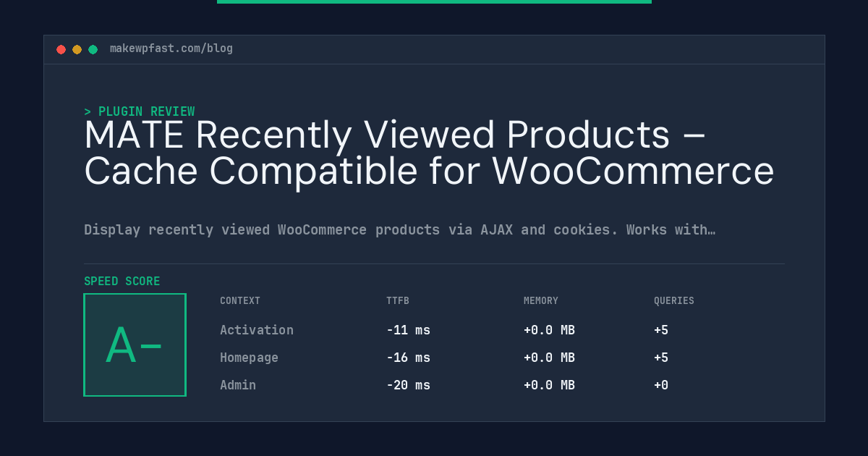
Task: Click the Admin row memory value
Action: 549,385
